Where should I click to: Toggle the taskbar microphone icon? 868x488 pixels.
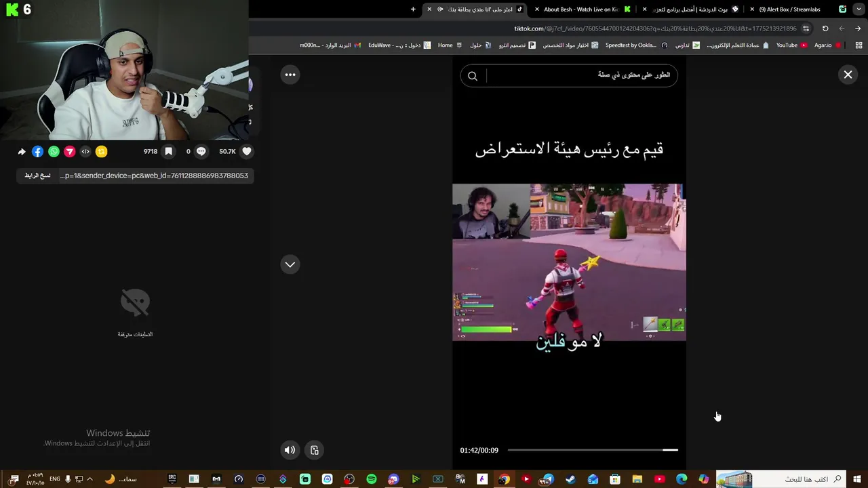click(x=68, y=479)
